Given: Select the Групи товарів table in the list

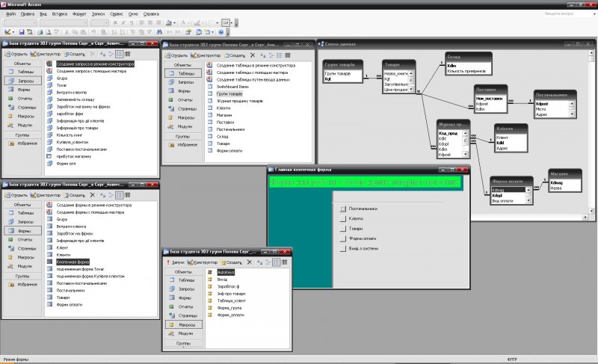Looking at the screenshot, I should (229, 93).
